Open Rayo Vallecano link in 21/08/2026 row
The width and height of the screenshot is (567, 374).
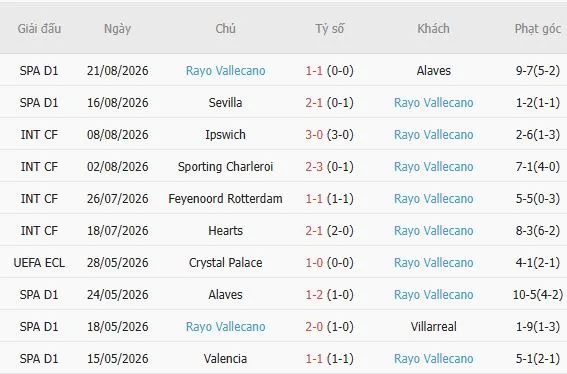225,71
